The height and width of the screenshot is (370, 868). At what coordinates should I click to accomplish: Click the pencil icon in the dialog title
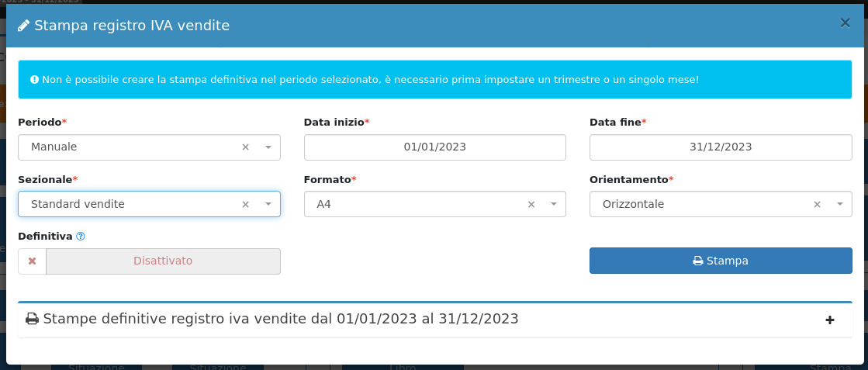click(x=24, y=26)
